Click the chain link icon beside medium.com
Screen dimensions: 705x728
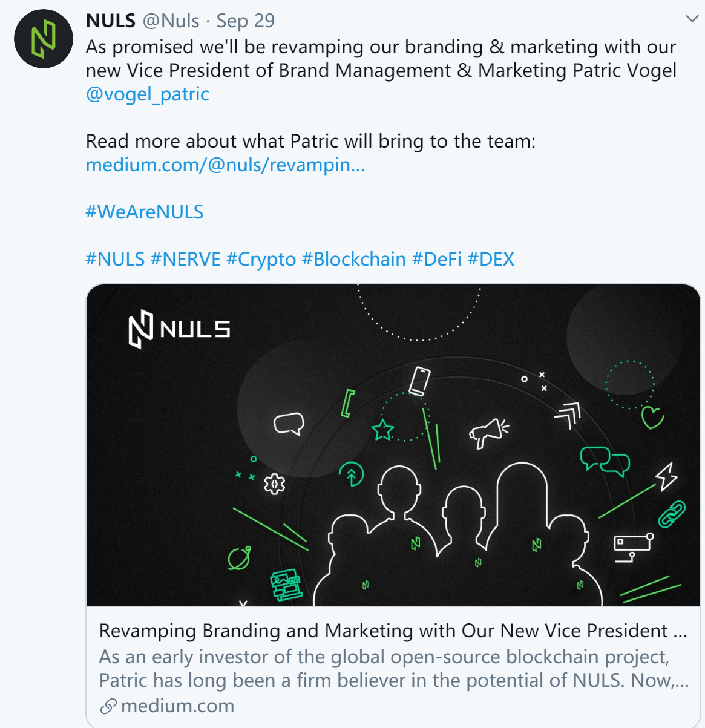[108, 706]
